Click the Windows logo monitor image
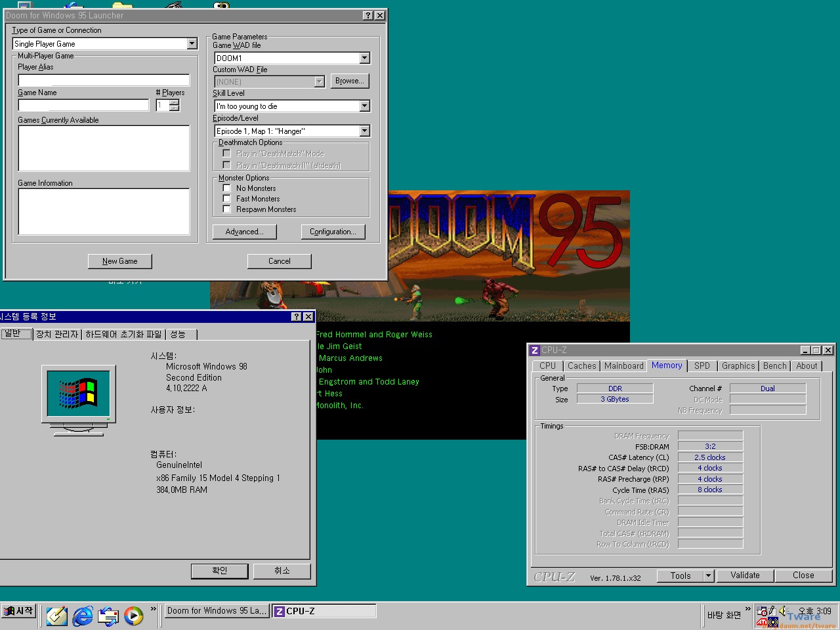840x630 pixels. click(79, 400)
